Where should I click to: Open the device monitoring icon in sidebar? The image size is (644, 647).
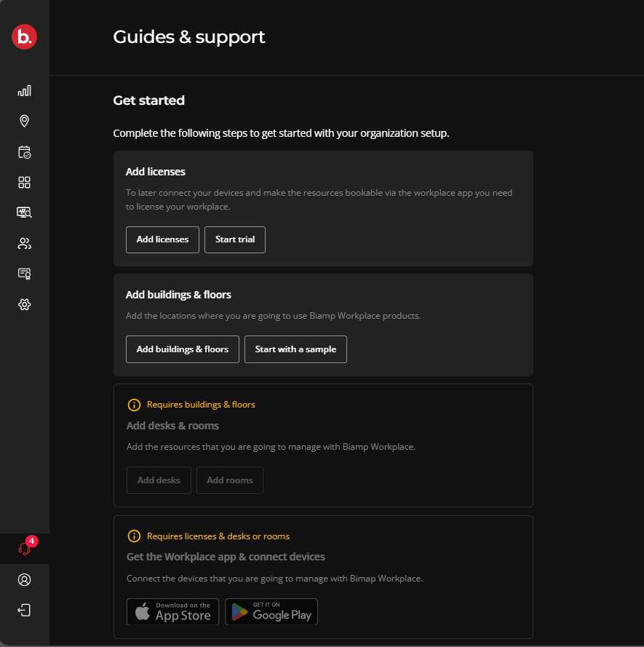pyautogui.click(x=24, y=213)
